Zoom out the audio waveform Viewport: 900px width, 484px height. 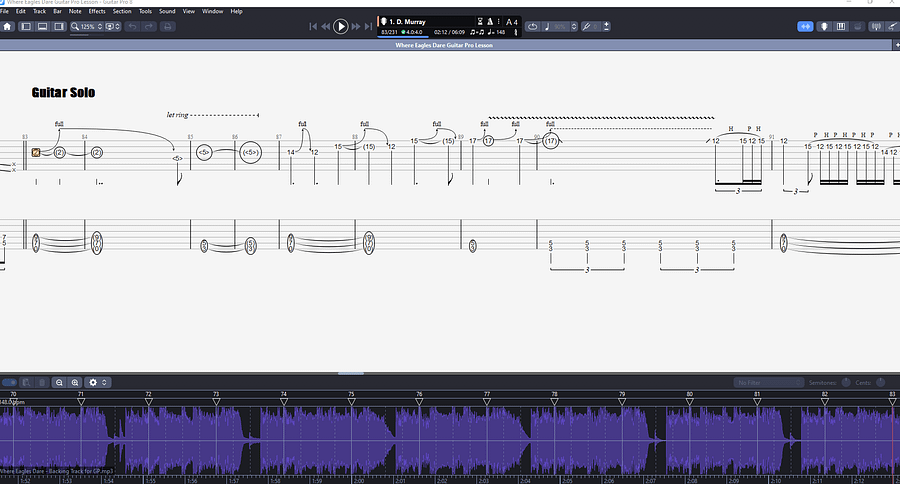(x=59, y=382)
